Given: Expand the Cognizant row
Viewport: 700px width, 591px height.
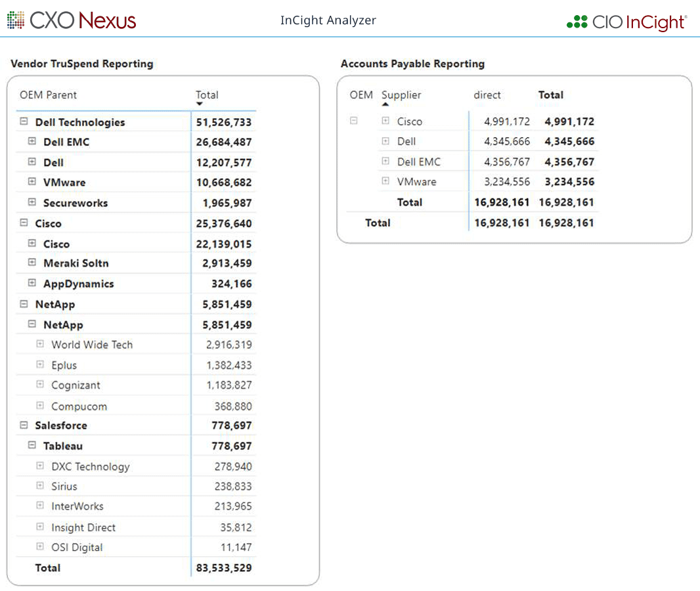Looking at the screenshot, I should coord(40,384).
